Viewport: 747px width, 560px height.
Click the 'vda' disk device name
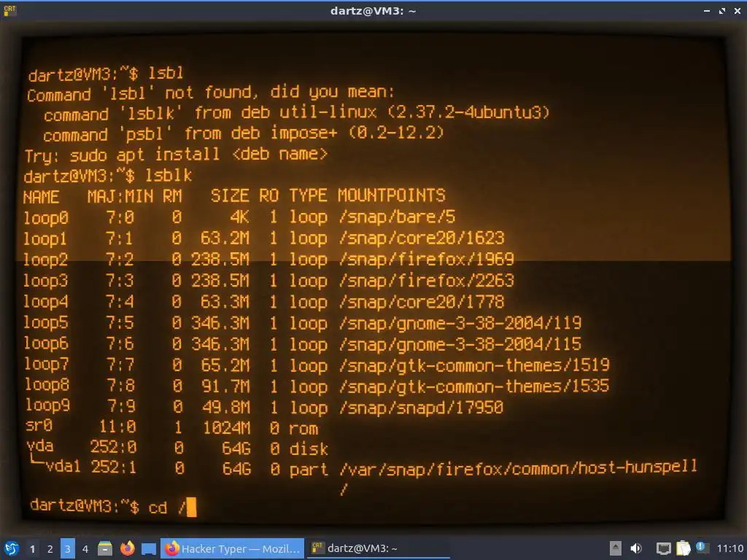click(40, 446)
